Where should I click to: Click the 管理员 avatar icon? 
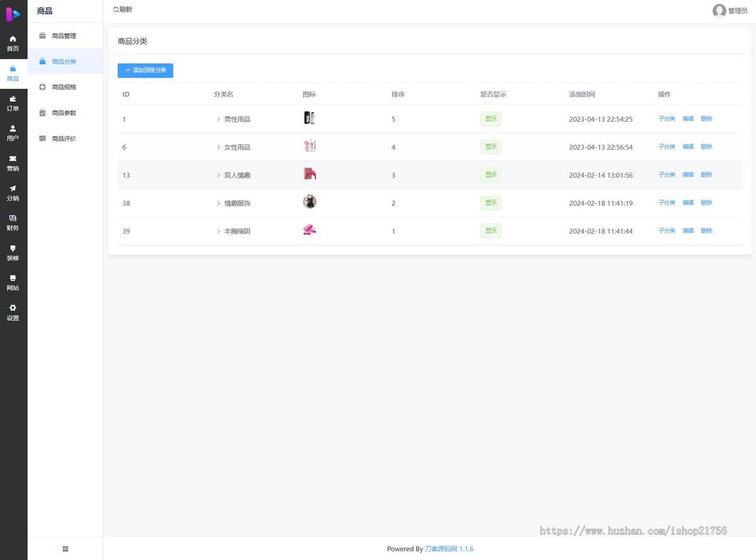719,11
